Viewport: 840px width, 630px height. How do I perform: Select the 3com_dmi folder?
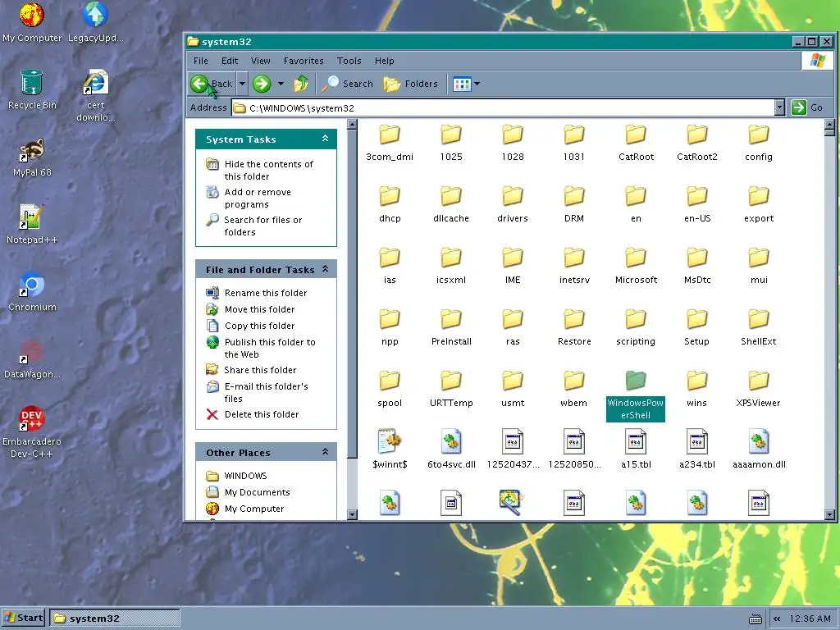(390, 143)
